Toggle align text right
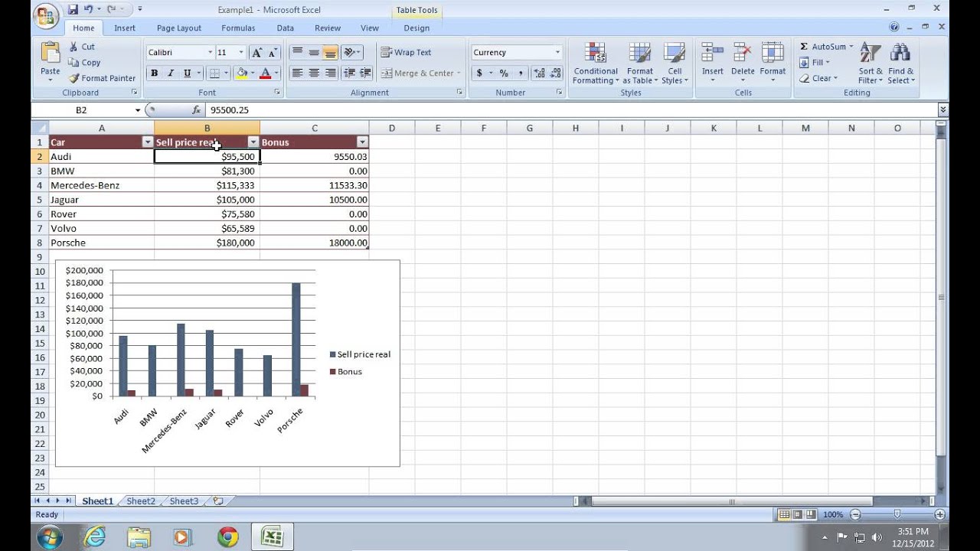The height and width of the screenshot is (551, 980). (330, 73)
